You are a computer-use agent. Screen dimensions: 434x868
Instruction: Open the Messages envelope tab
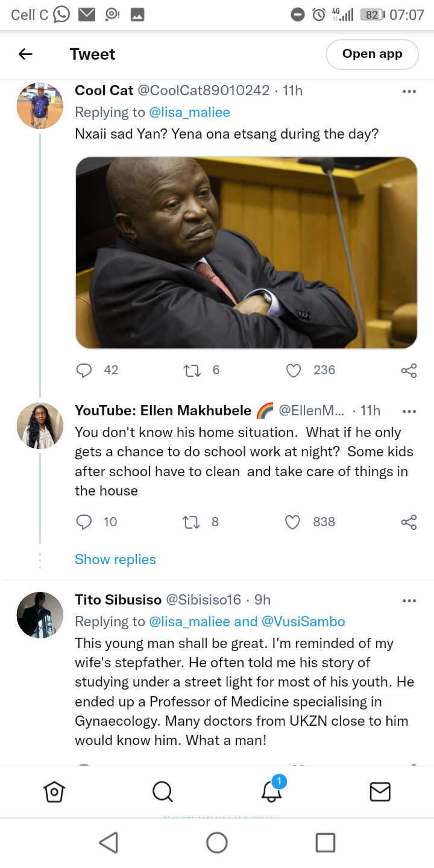pos(380,791)
